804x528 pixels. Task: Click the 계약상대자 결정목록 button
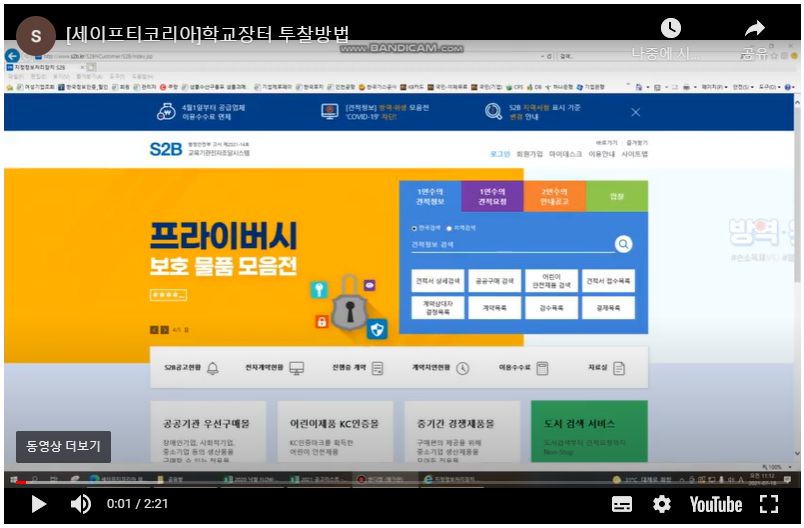(x=438, y=308)
